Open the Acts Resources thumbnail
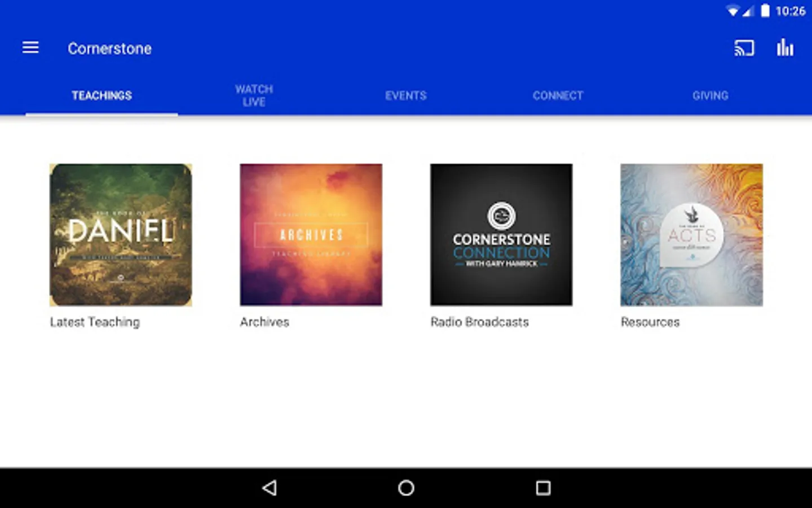Viewport: 812px width, 508px height. (x=692, y=235)
